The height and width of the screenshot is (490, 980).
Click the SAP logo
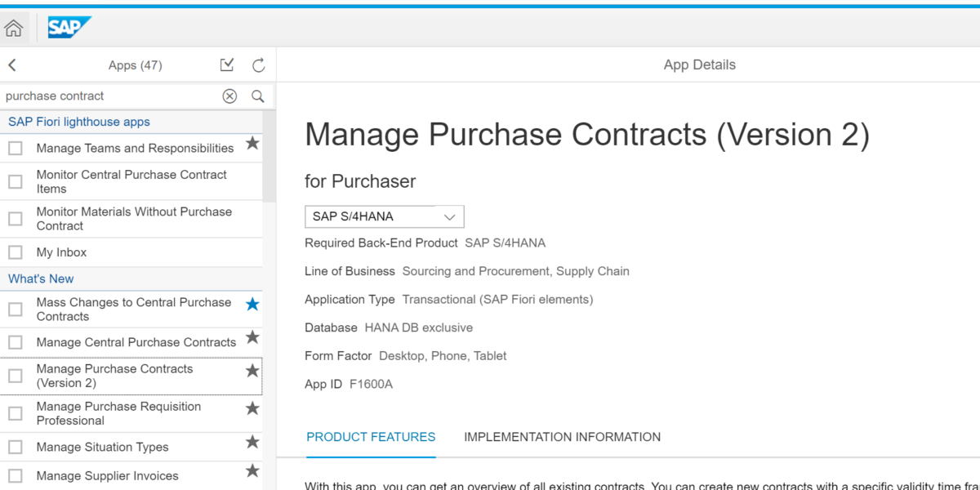tap(69, 29)
